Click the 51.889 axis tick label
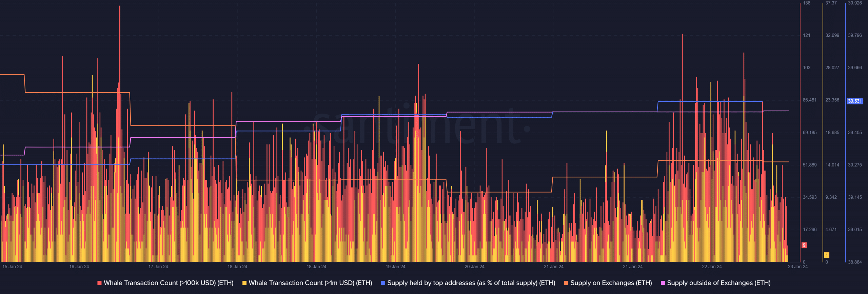Image resolution: width=868 pixels, height=294 pixels. click(810, 165)
